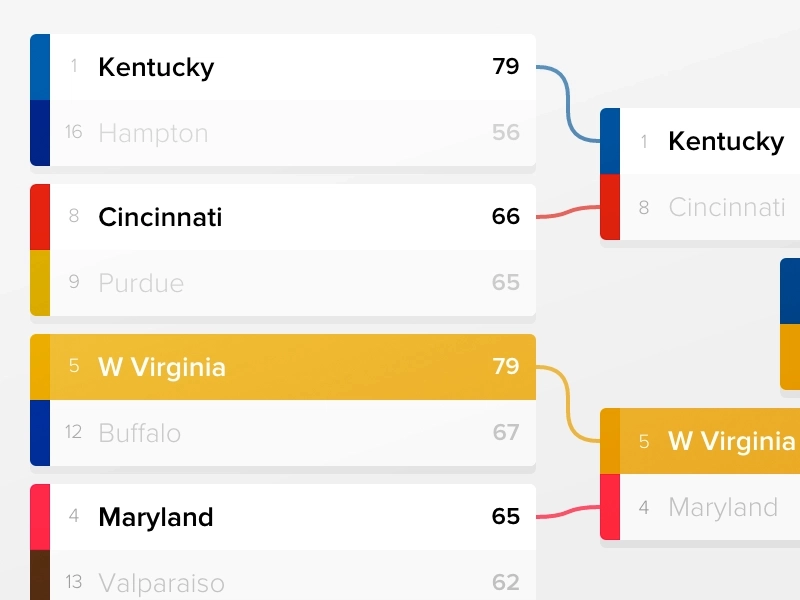Click Cincinnati in first-round game
This screenshot has height=600, width=800.
click(283, 217)
